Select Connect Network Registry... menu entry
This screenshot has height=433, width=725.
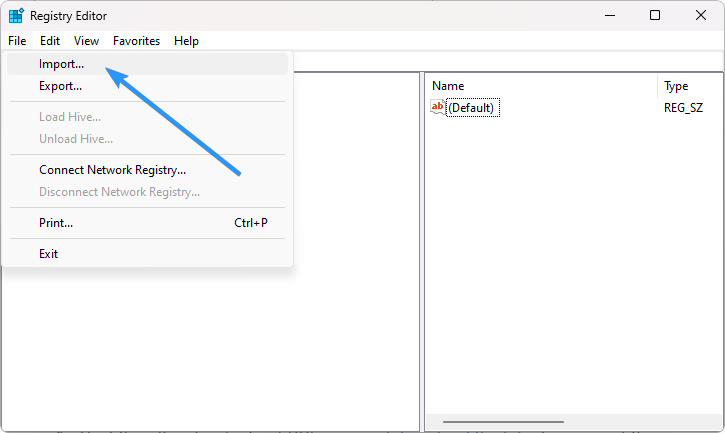pos(147,170)
